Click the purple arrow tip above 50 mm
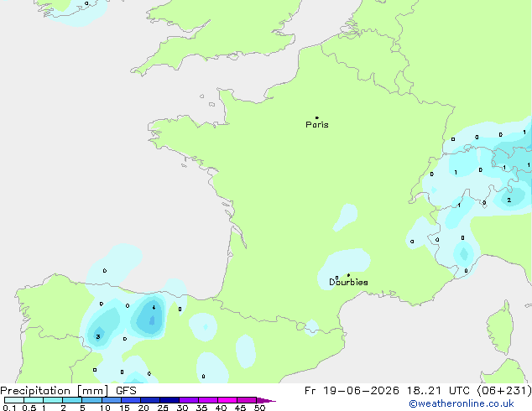Viewport: 532px width, 411px height. click(266, 400)
